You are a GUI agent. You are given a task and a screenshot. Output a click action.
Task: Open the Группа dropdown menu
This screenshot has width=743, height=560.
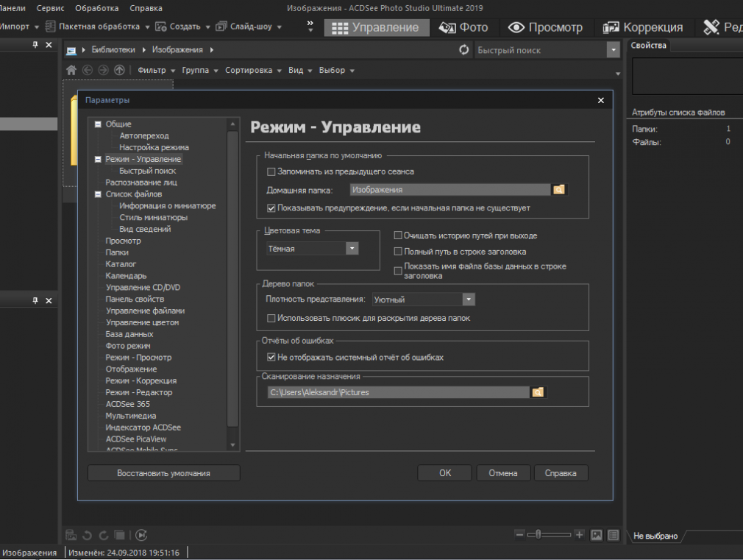click(199, 70)
